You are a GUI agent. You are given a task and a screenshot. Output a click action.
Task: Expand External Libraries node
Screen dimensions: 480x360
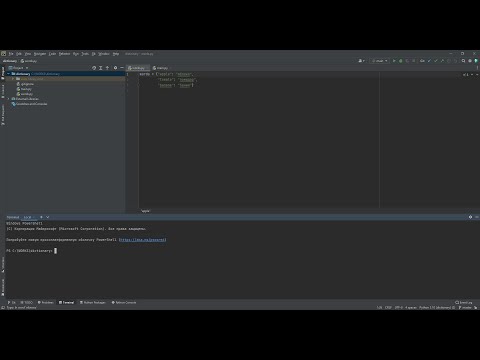[x=9, y=99]
